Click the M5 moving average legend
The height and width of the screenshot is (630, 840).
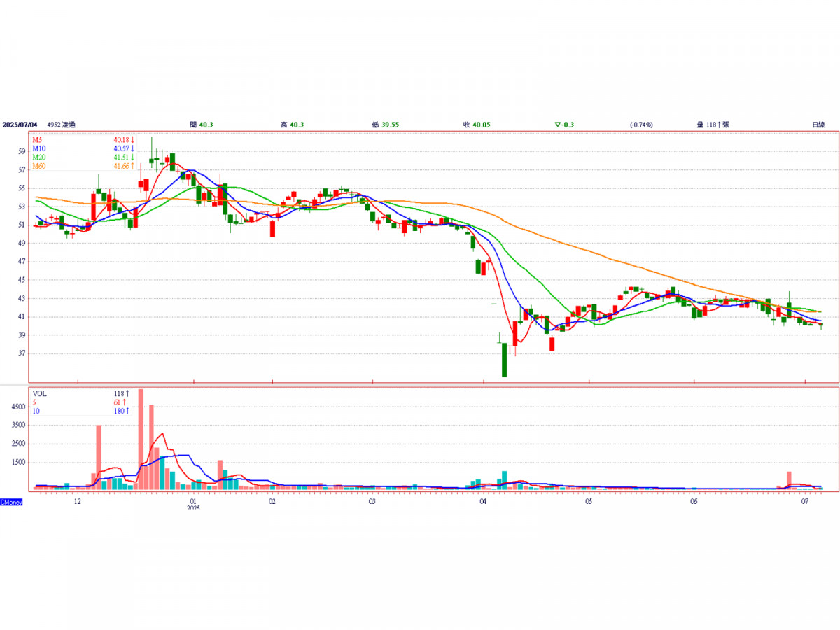[x=37, y=141]
